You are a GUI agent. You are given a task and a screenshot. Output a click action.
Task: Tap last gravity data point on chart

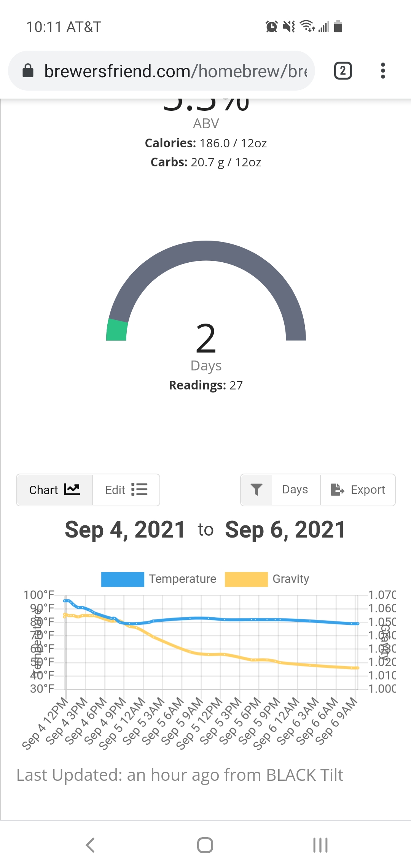(357, 668)
